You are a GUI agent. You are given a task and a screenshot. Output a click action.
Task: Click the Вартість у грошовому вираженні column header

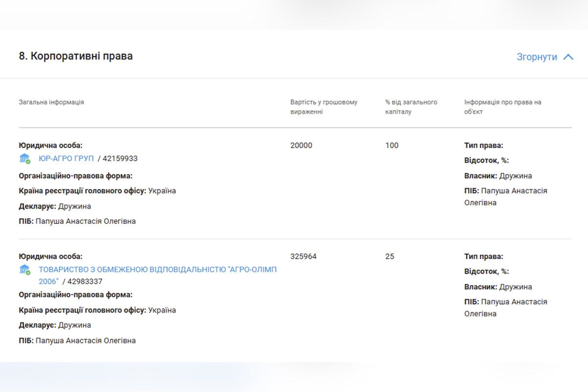click(x=323, y=107)
